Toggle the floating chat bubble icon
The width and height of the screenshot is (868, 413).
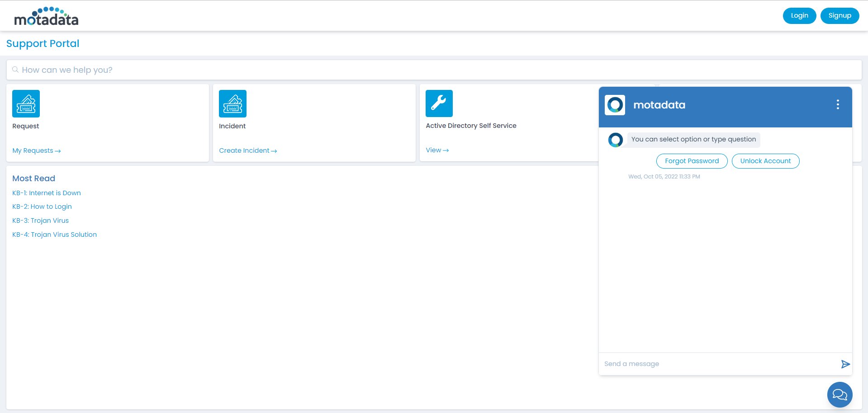[x=840, y=394]
